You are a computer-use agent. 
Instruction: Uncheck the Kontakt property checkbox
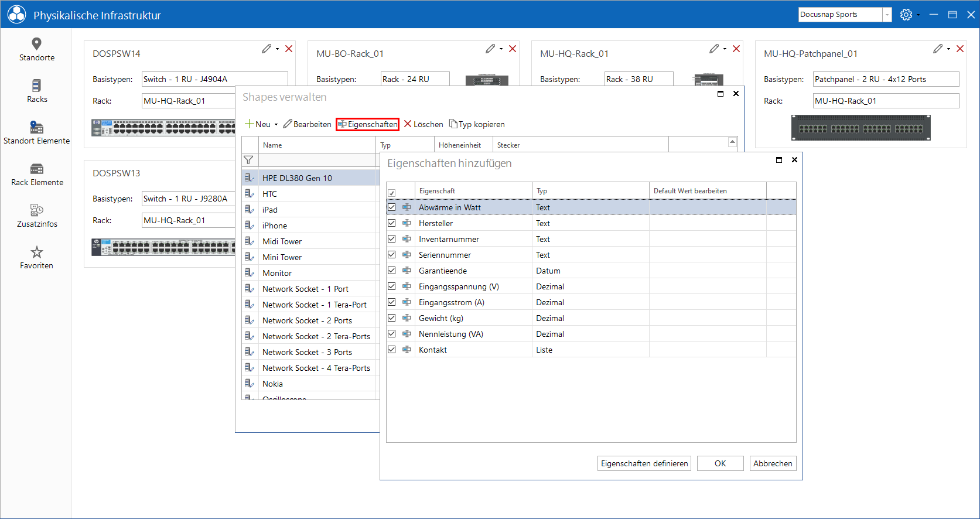pos(391,350)
